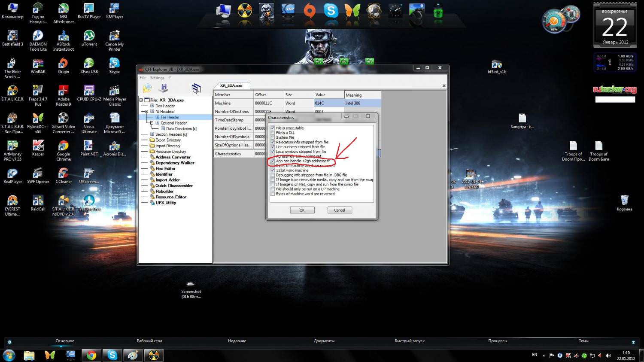Enable 'Debugging info stripped from file in .DBG file'
Image resolution: width=644 pixels, height=362 pixels.
click(273, 175)
